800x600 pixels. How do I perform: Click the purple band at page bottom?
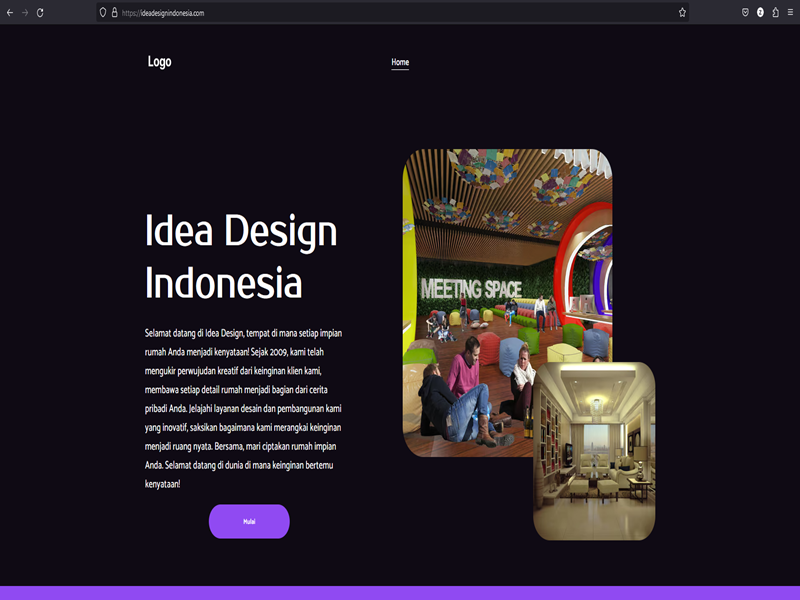[x=400, y=593]
